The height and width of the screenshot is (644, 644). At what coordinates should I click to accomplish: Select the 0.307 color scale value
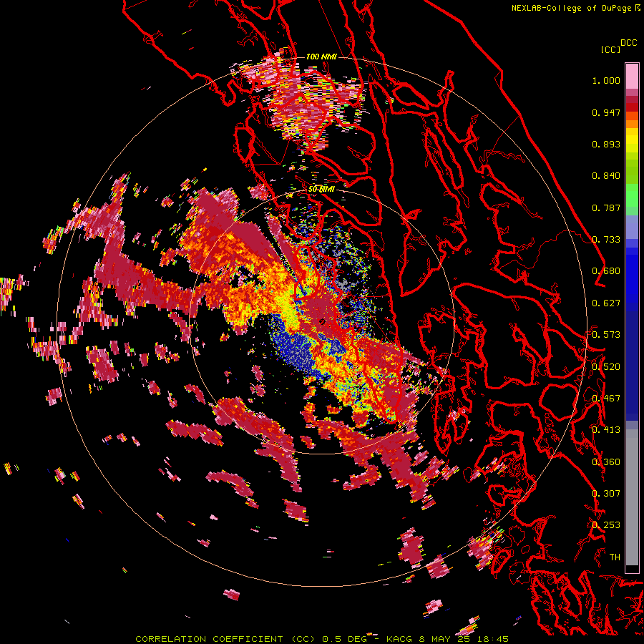606,493
